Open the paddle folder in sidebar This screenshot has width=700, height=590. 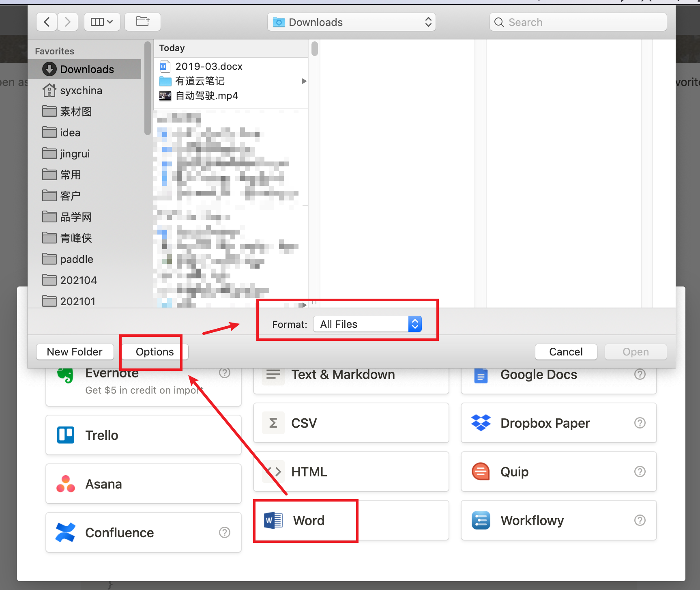tap(85, 259)
